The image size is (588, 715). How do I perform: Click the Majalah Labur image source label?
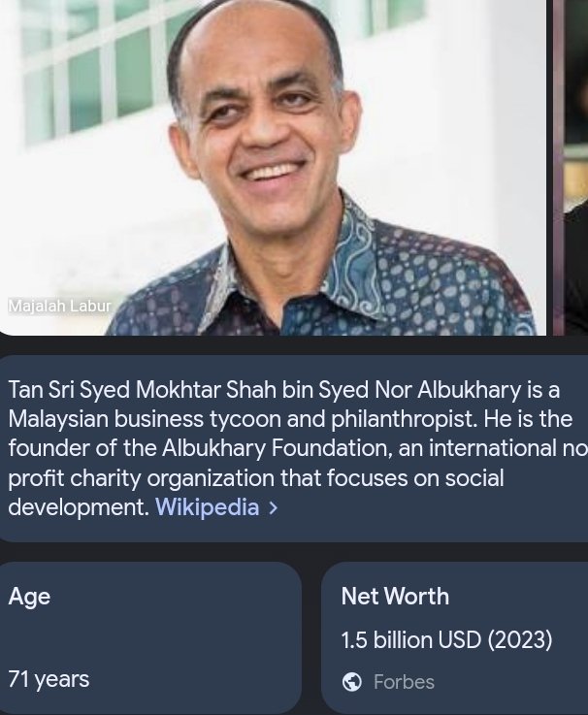(60, 306)
